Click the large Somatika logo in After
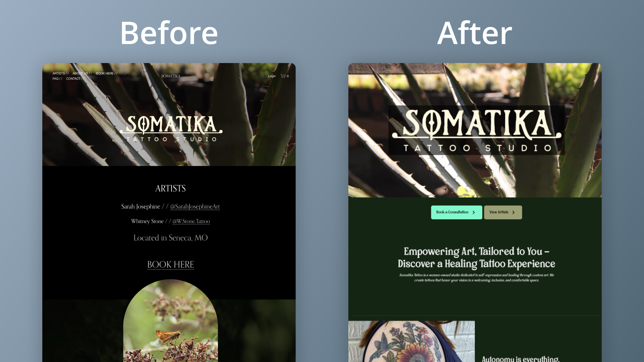This screenshot has height=362, width=644. 477,130
